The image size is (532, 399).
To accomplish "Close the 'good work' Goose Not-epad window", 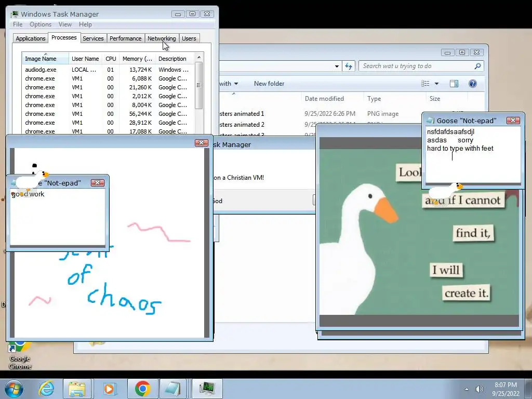I will (97, 183).
